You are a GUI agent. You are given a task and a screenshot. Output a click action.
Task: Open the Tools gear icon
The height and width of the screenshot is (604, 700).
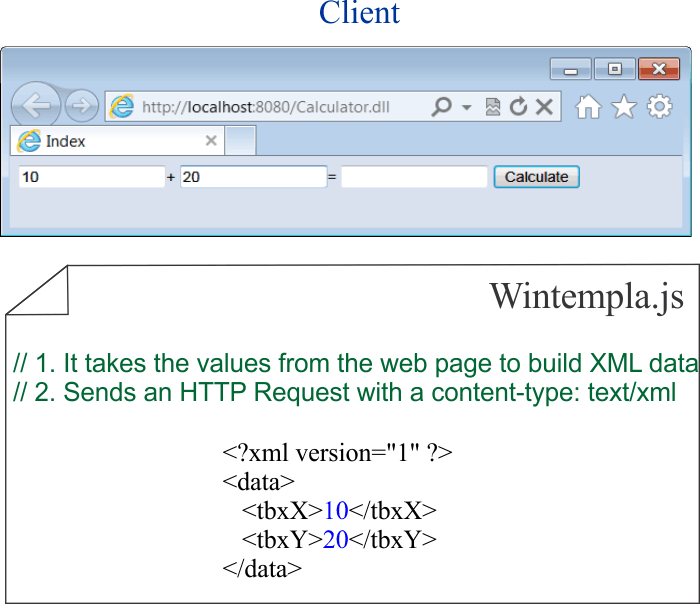pos(659,107)
